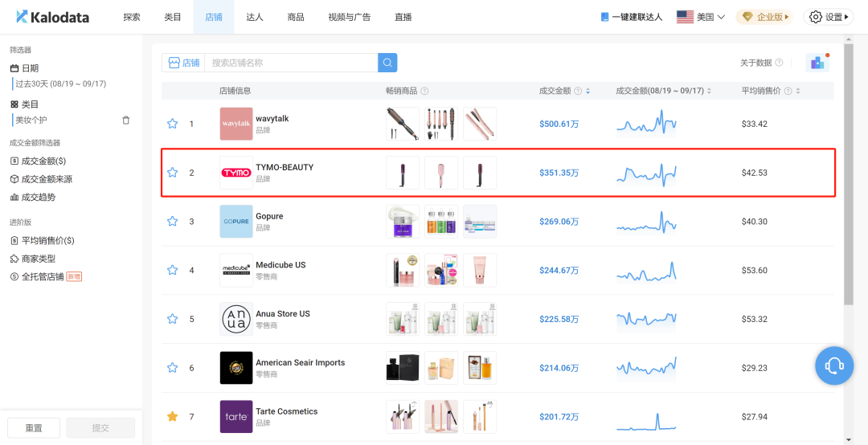Click the help icon beside 畅销商品
868x445 pixels.
tap(424, 92)
